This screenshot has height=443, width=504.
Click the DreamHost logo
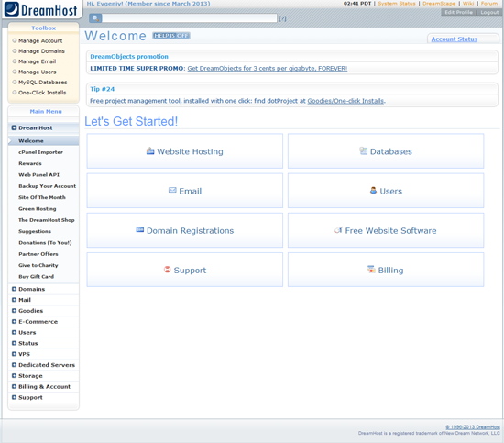[41, 9]
